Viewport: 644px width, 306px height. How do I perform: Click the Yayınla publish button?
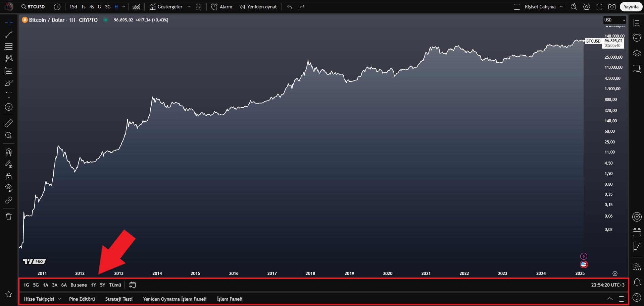point(631,7)
